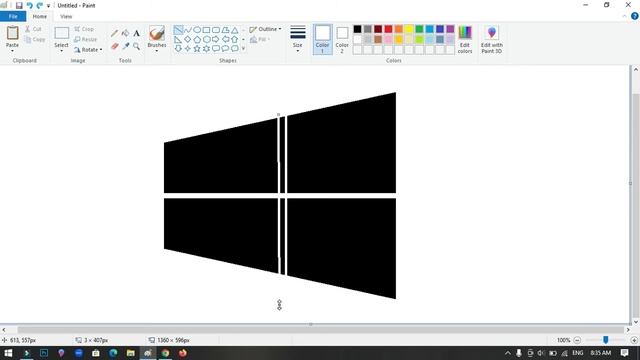
Task: Open File Explorer from the taskbar
Action: [131, 353]
